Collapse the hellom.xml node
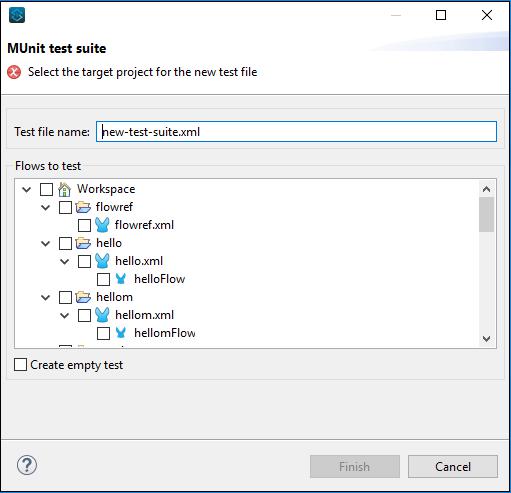This screenshot has height=493, width=511. click(65, 316)
